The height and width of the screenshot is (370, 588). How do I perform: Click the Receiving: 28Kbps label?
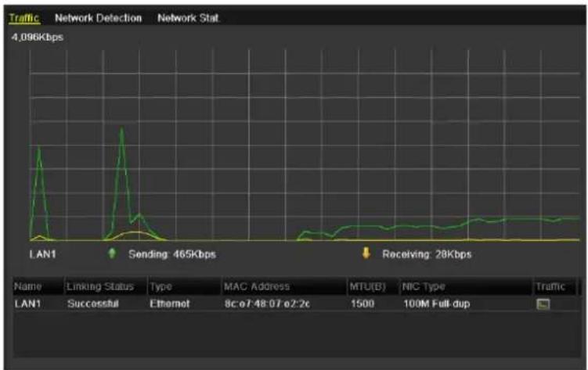[x=427, y=254]
